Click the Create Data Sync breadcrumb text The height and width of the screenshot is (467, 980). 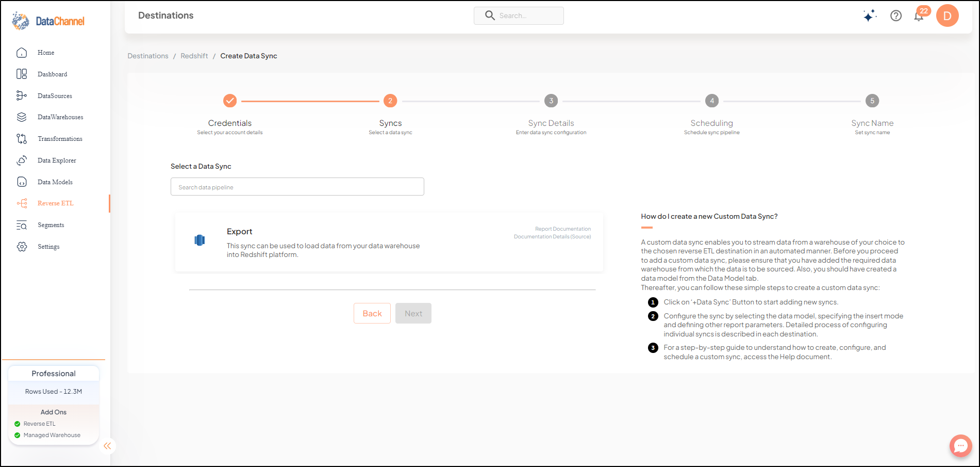[x=249, y=56]
